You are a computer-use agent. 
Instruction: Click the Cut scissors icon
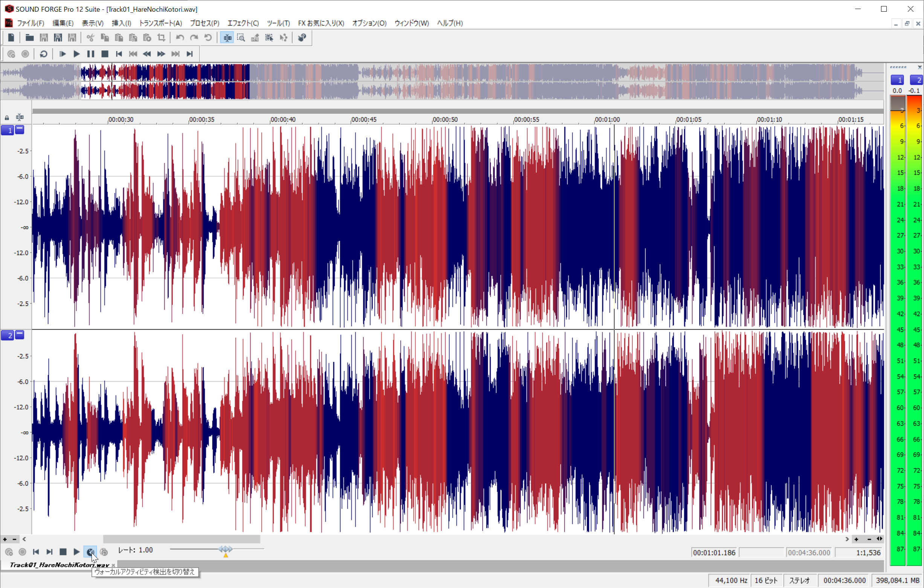[90, 38]
